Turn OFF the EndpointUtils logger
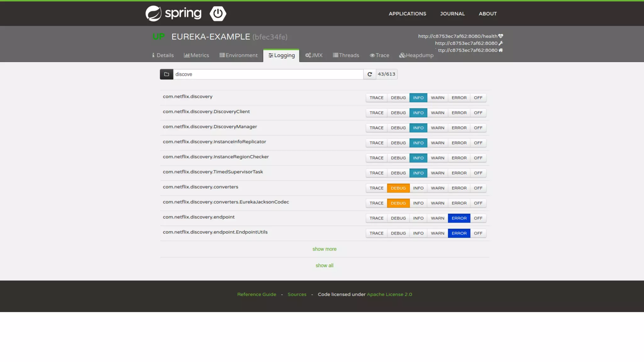This screenshot has height=362, width=644. (x=478, y=233)
